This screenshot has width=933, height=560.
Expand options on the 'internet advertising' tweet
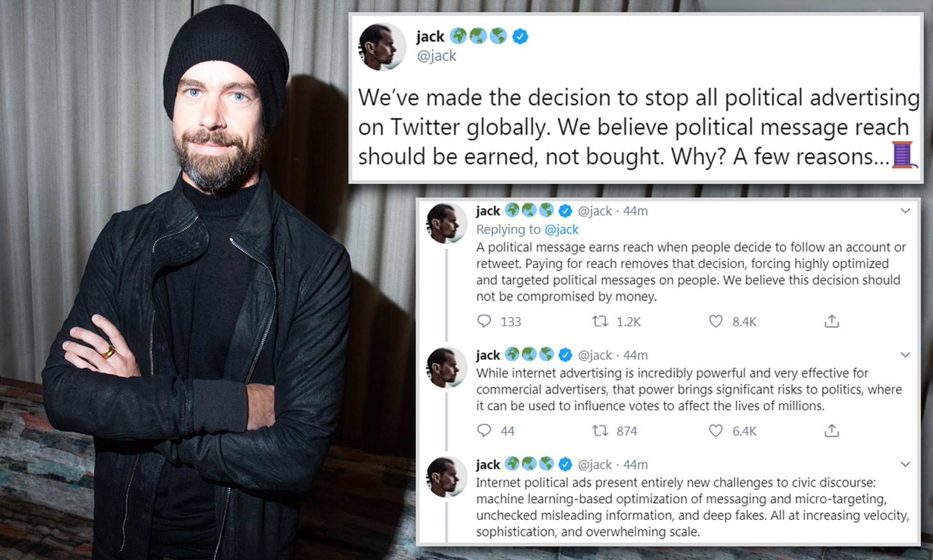point(905,355)
